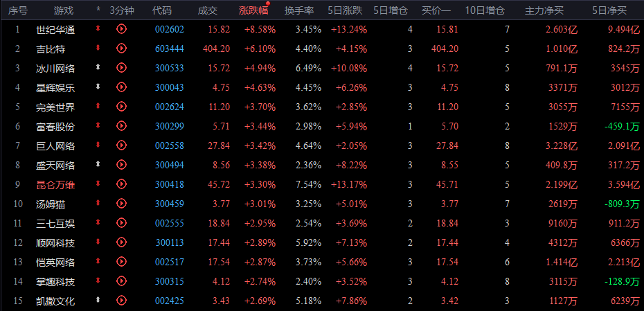
Task: Click the 10日增仓 column header
Action: click(485, 10)
